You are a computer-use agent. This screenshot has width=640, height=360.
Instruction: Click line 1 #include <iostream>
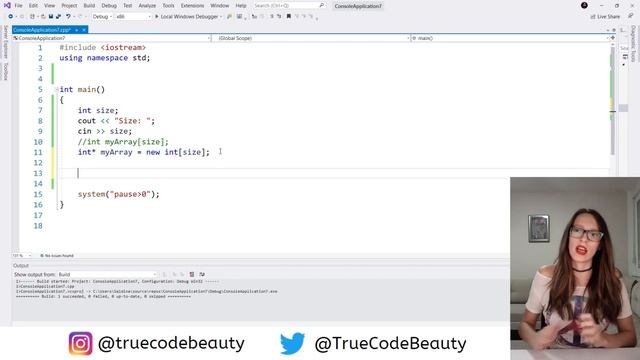102,47
